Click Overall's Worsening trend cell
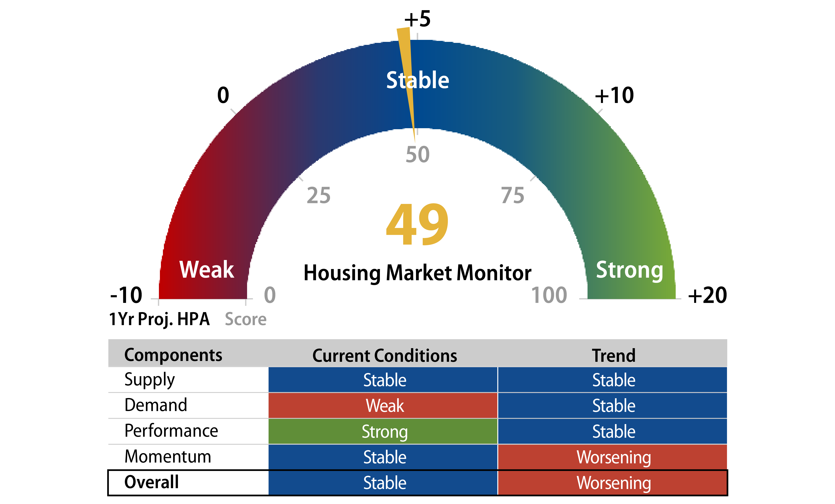Screen dimensions: 835x504 [x=613, y=483]
